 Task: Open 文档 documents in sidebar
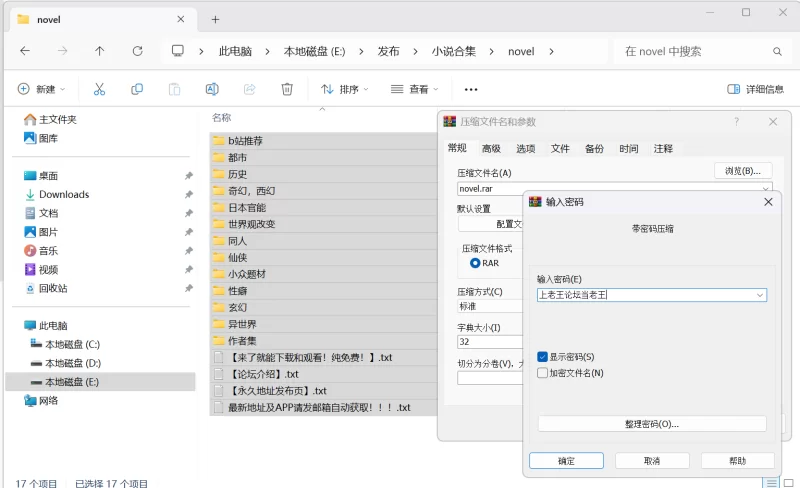[x=41, y=213]
